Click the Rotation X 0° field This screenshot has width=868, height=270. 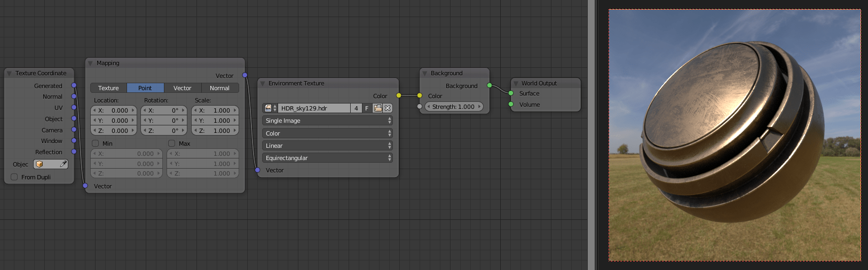pyautogui.click(x=164, y=110)
